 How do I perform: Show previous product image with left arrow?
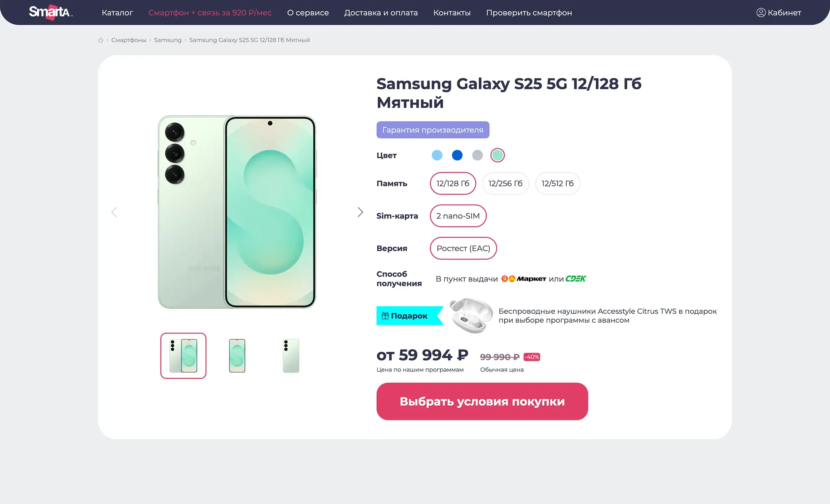(114, 212)
